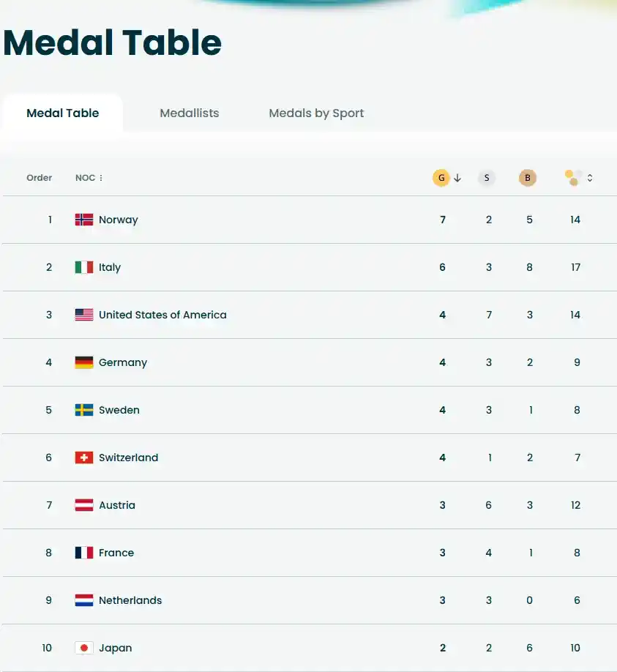
Task: Click the bronze medal column icon
Action: 528,178
